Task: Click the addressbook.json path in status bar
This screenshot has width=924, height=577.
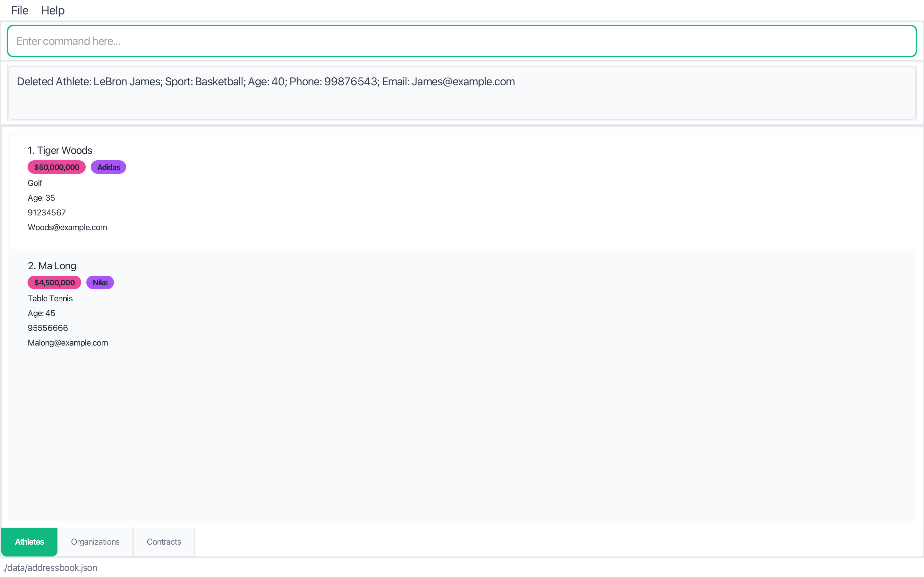Action: point(50,567)
